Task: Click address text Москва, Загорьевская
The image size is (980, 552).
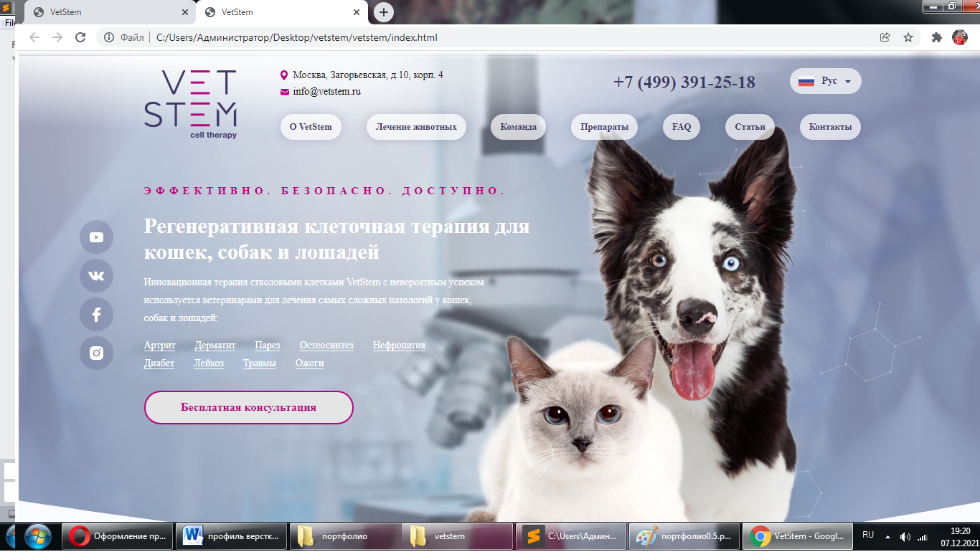Action: click(x=368, y=75)
